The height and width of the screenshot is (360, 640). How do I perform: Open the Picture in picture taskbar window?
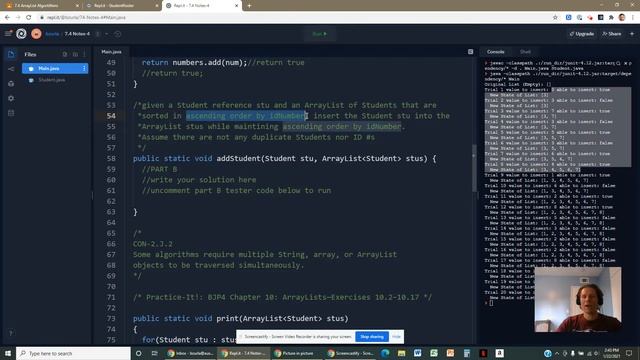coord(296,353)
